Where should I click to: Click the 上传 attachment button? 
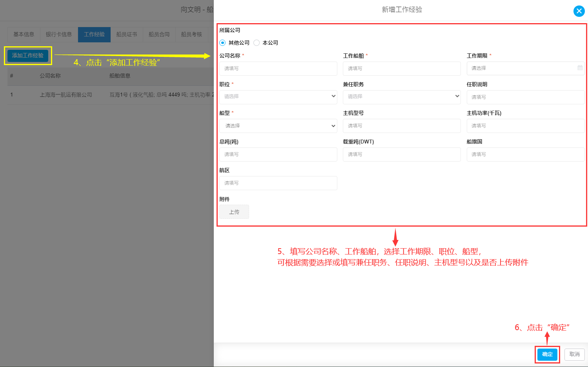coord(234,212)
